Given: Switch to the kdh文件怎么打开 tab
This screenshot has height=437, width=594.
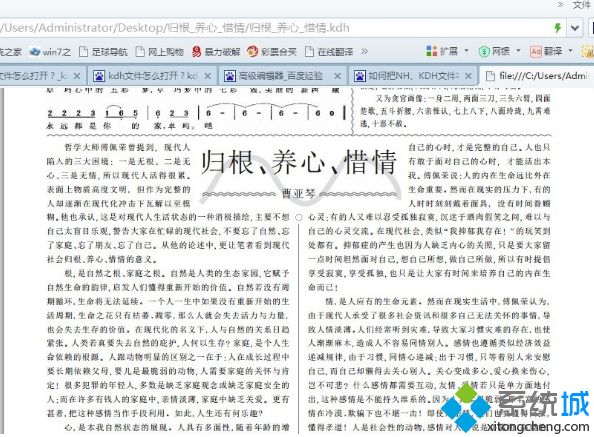Looking at the screenshot, I should [152, 76].
